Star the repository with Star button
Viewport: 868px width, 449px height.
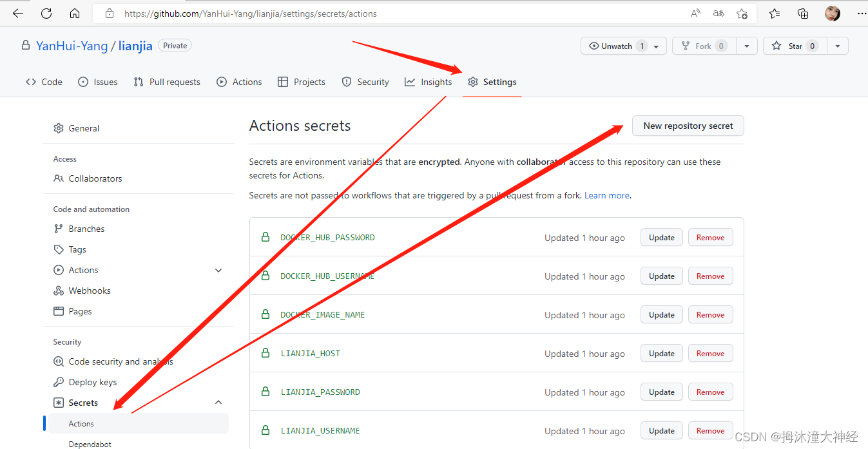tap(795, 46)
